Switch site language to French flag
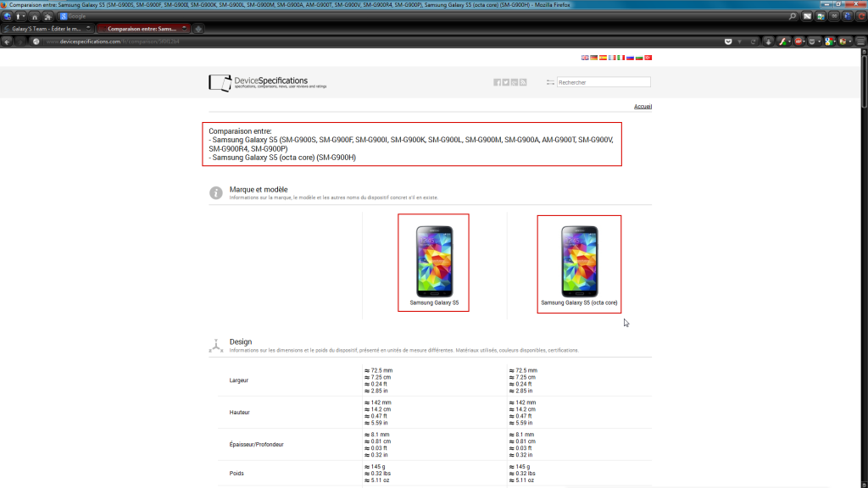 612,58
